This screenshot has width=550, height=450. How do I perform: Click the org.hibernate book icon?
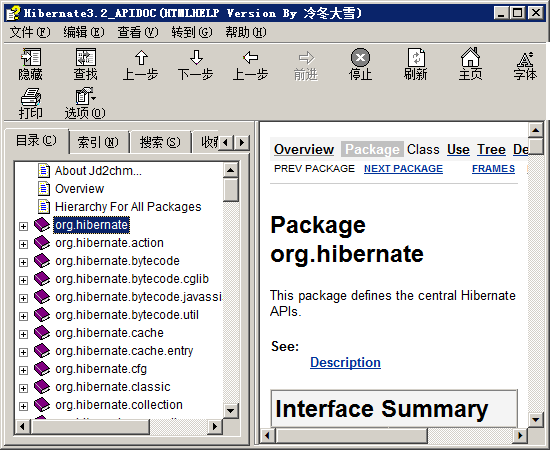(x=42, y=224)
